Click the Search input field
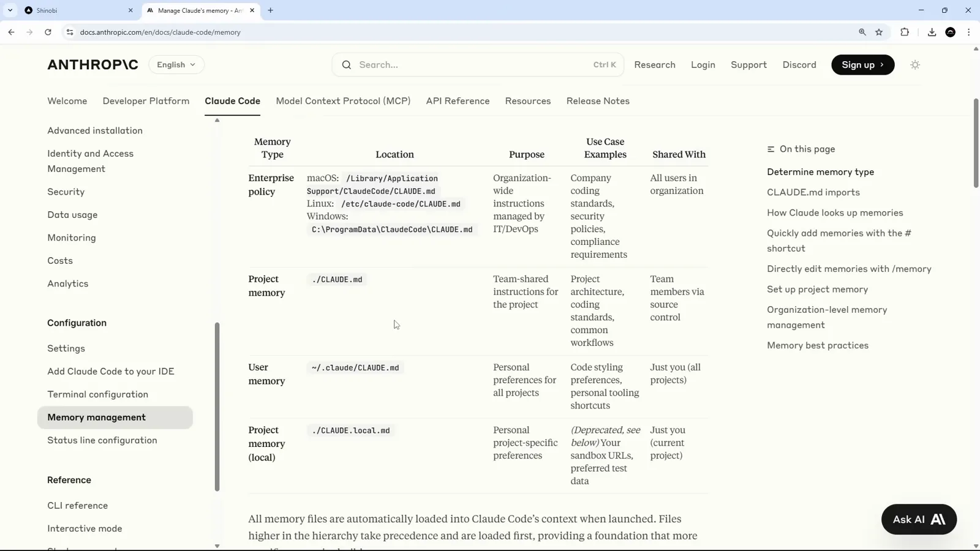The image size is (980, 551). pos(478,64)
